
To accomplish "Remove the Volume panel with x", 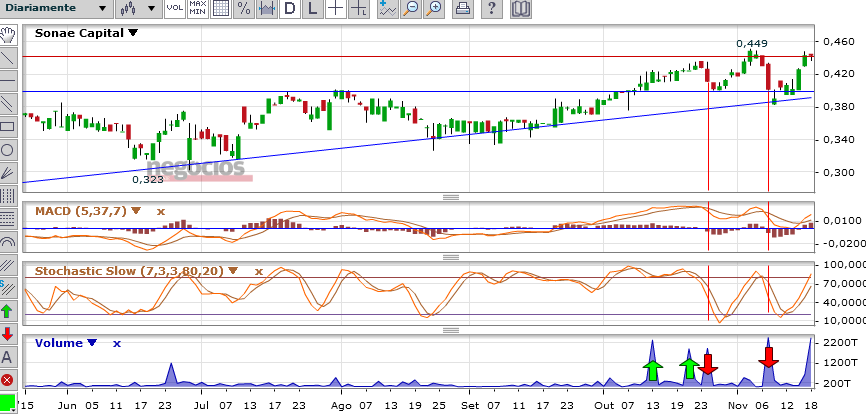I will [x=117, y=344].
